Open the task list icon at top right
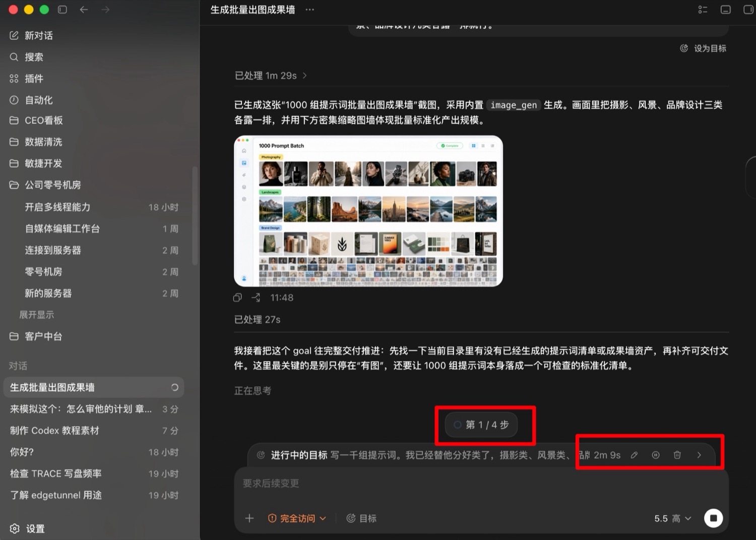The width and height of the screenshot is (756, 540). [x=703, y=10]
